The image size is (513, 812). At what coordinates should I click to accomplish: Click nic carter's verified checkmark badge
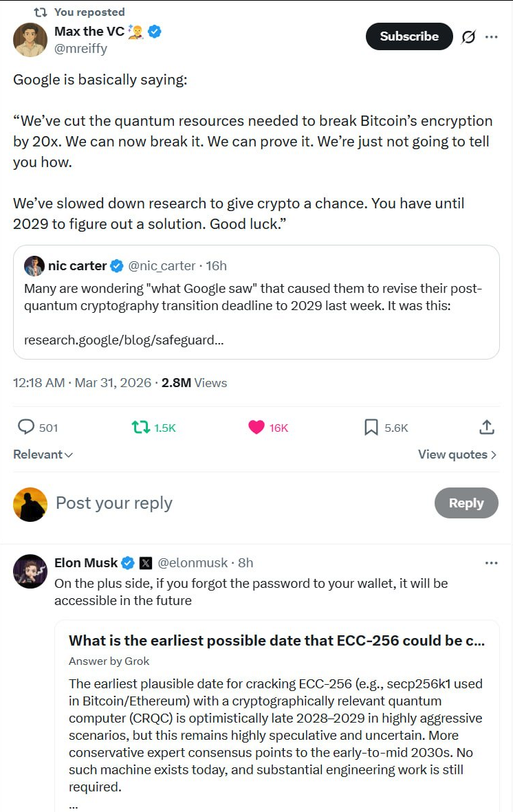tap(118, 265)
